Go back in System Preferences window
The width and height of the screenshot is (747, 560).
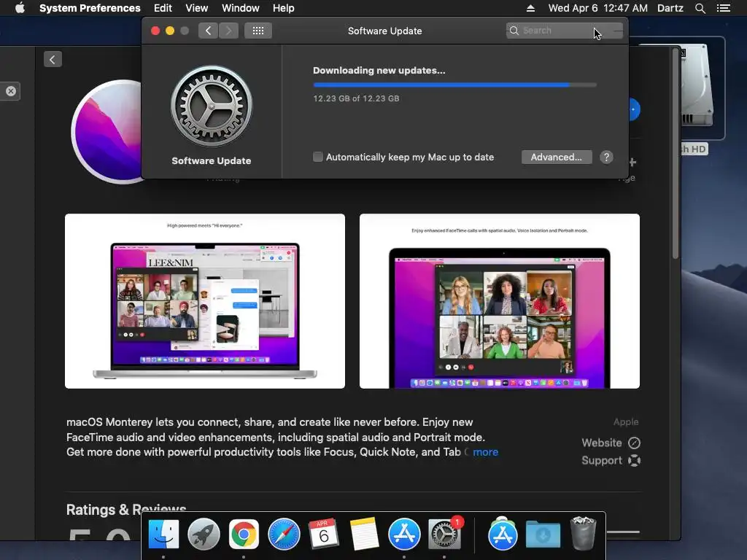(x=208, y=31)
